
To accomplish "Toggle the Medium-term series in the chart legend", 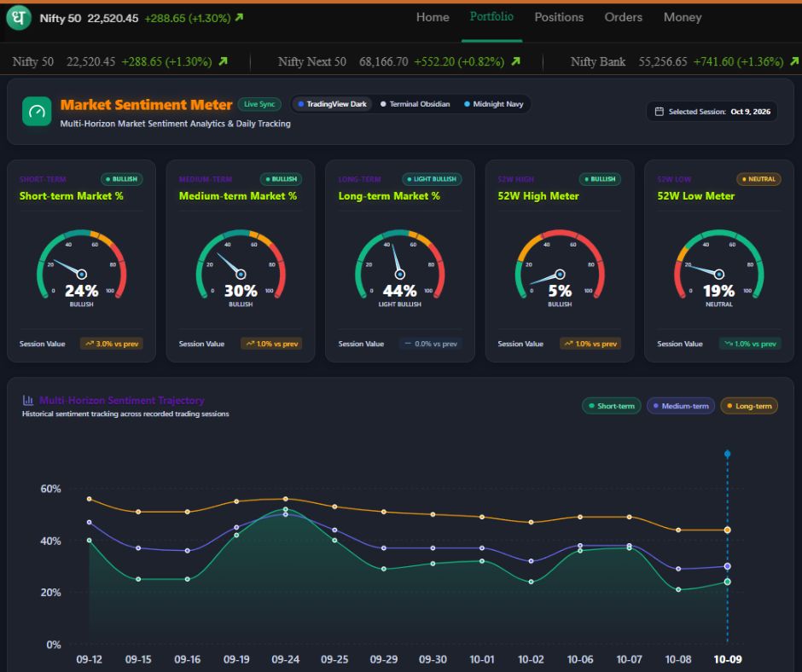I will coord(681,406).
